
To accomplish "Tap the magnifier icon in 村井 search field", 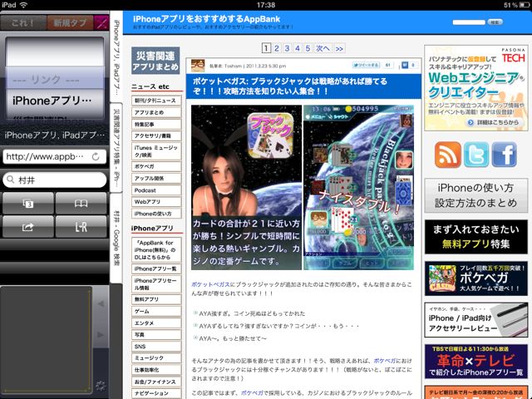I will 11,180.
